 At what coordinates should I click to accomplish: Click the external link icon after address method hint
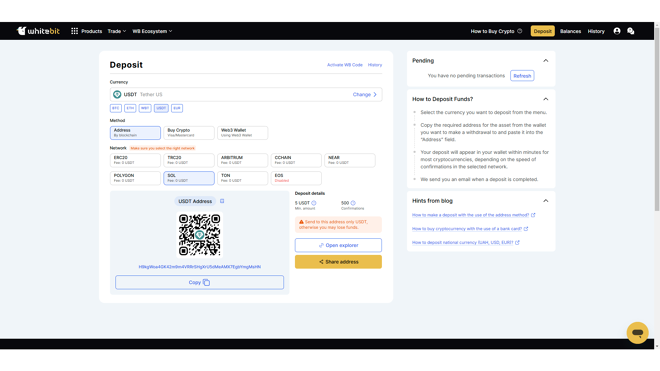point(533,215)
